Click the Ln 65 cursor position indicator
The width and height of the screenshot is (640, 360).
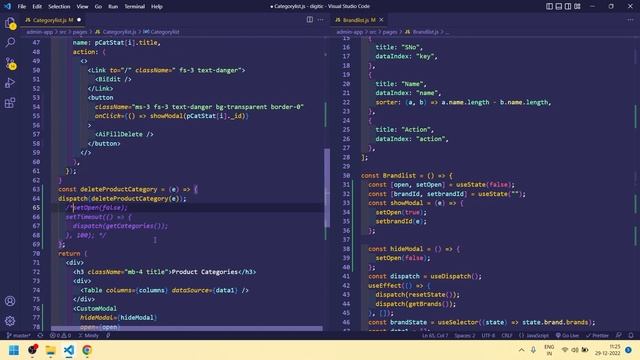(x=435, y=336)
